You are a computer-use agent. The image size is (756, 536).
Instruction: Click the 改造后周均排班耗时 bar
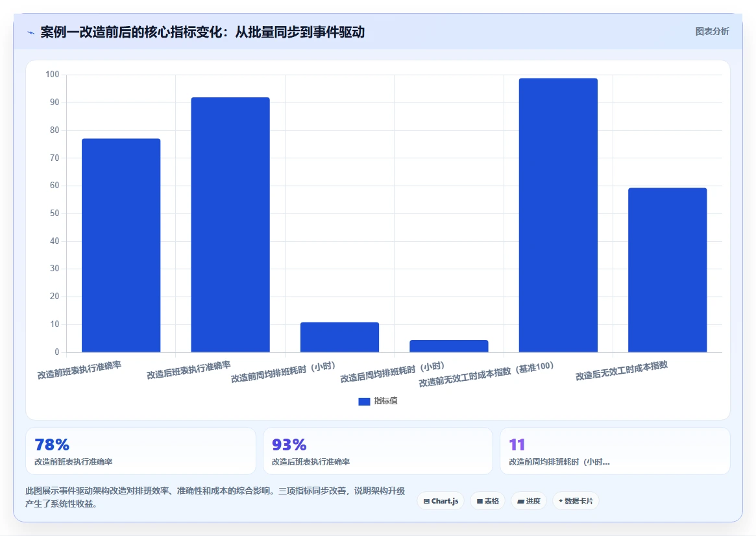click(x=449, y=346)
